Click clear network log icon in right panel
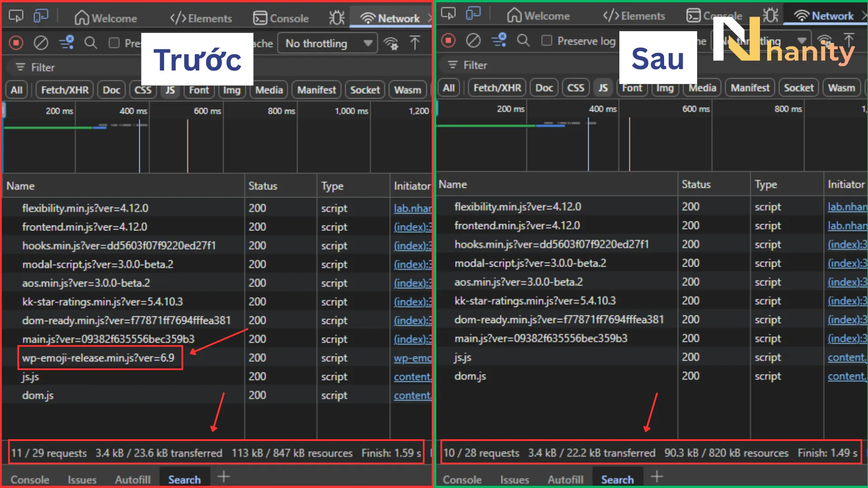 (473, 41)
